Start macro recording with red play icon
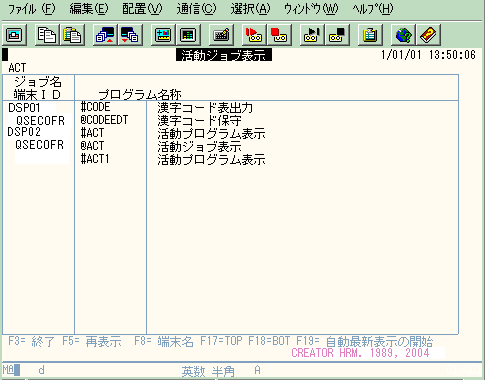Viewport: 485px width, 380px height. pos(254,35)
